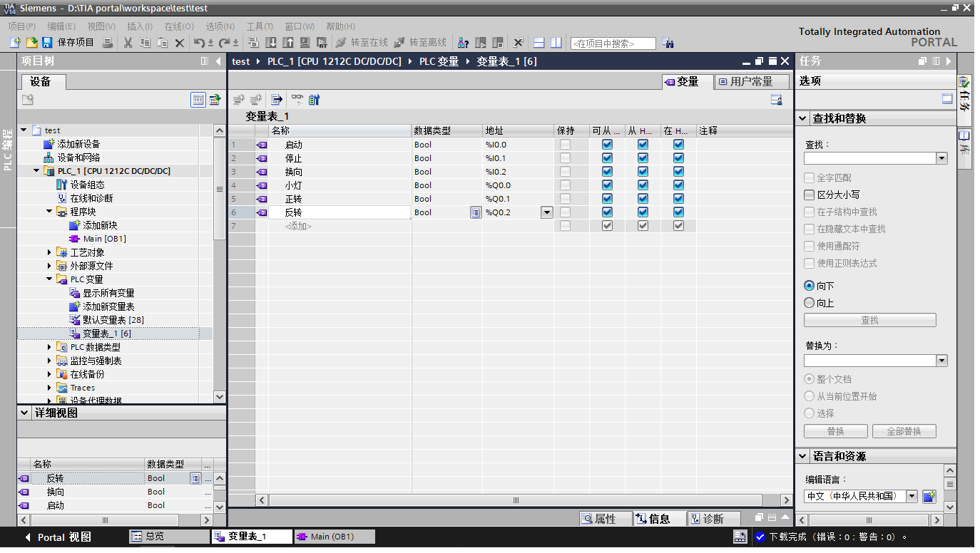
Task: Open the address dropdown for %Q0.2
Action: [x=546, y=212]
